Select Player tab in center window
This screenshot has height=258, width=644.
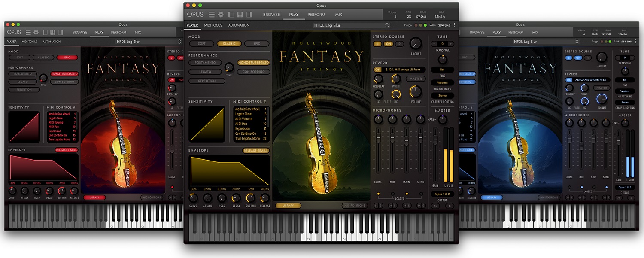192,25
